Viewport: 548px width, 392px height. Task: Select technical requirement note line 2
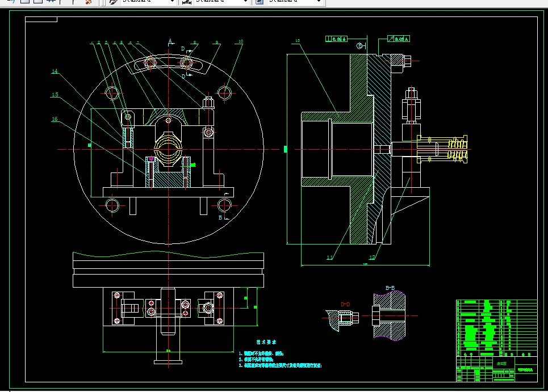(x=256, y=359)
